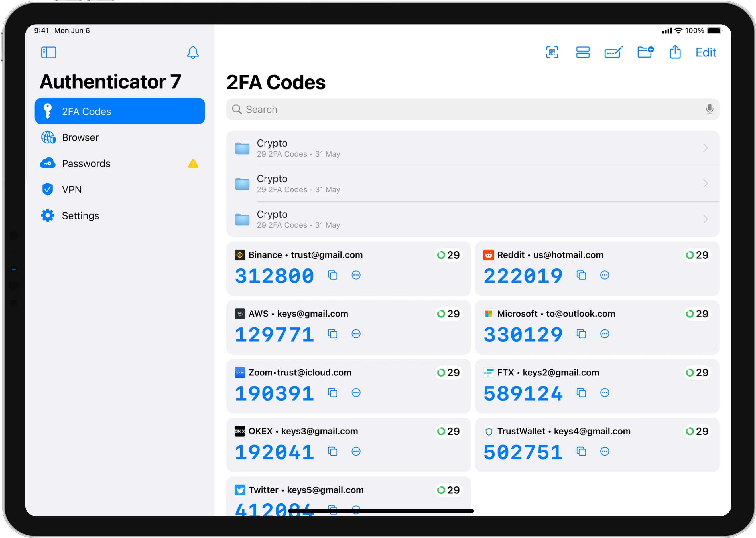Copy the AWS code 129771

point(332,333)
